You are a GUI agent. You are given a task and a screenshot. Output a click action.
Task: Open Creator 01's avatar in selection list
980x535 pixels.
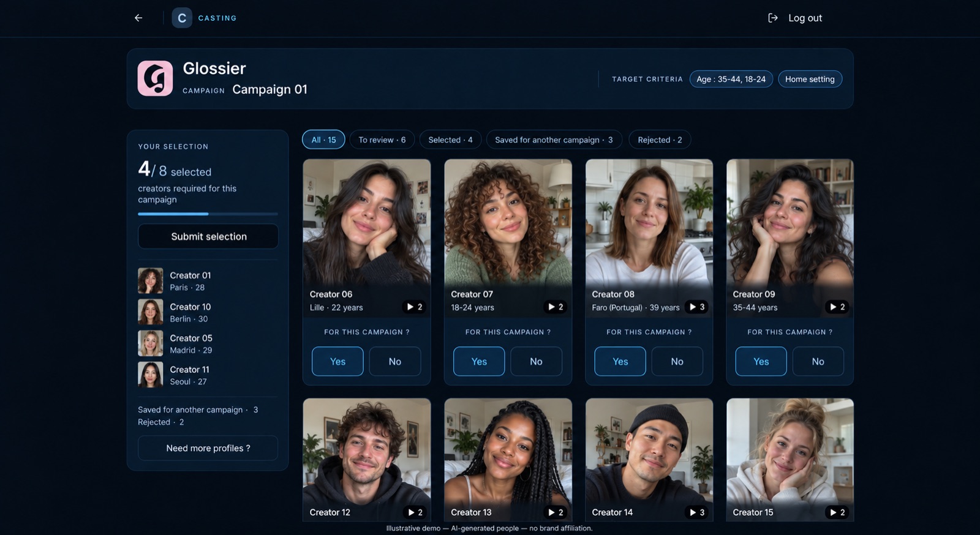click(150, 281)
